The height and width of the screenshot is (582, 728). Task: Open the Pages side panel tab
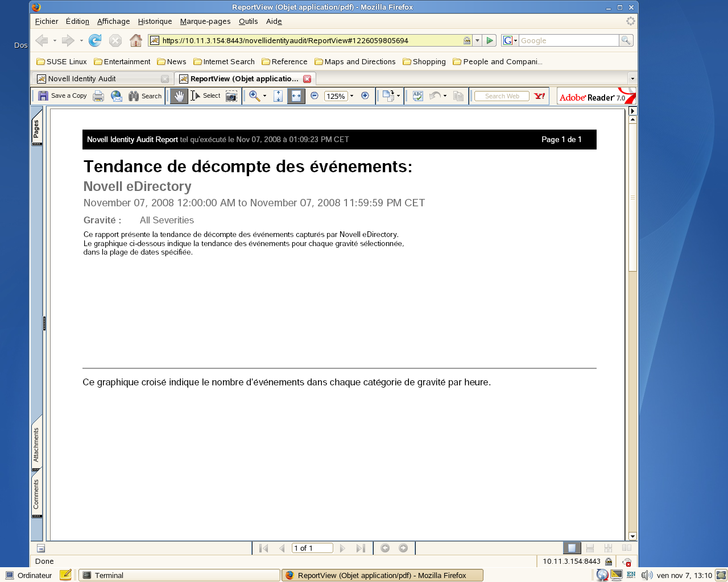point(36,128)
